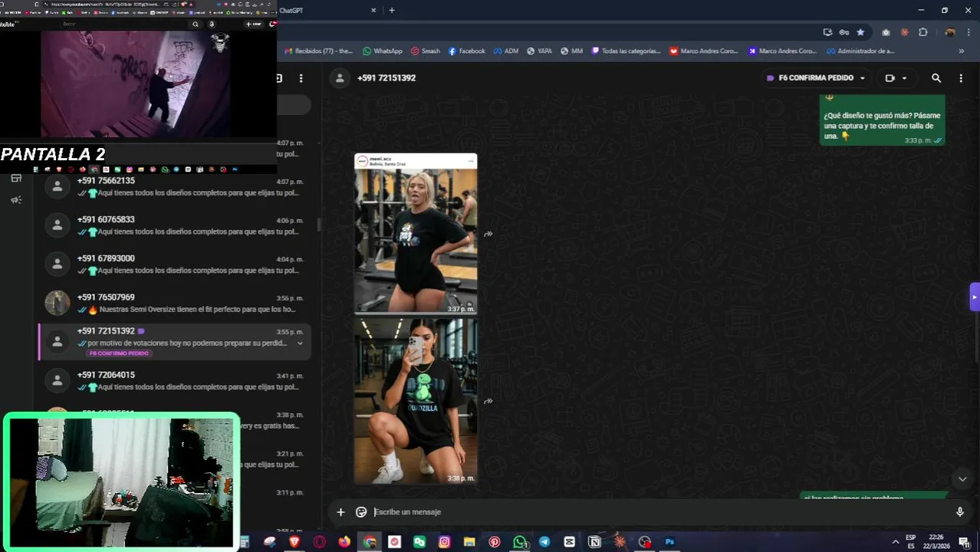The height and width of the screenshot is (552, 980).
Task: Open the Facebook bookmark
Action: click(466, 51)
